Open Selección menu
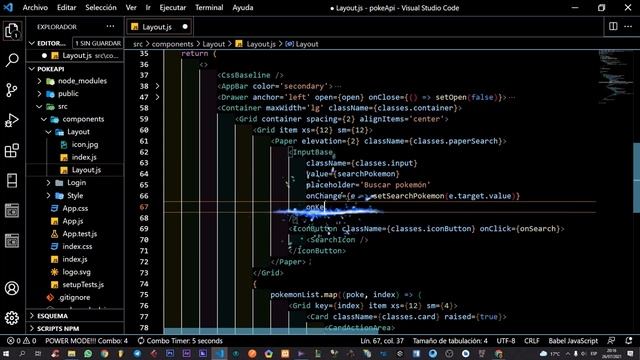This screenshot has width=640, height=360. click(x=101, y=8)
